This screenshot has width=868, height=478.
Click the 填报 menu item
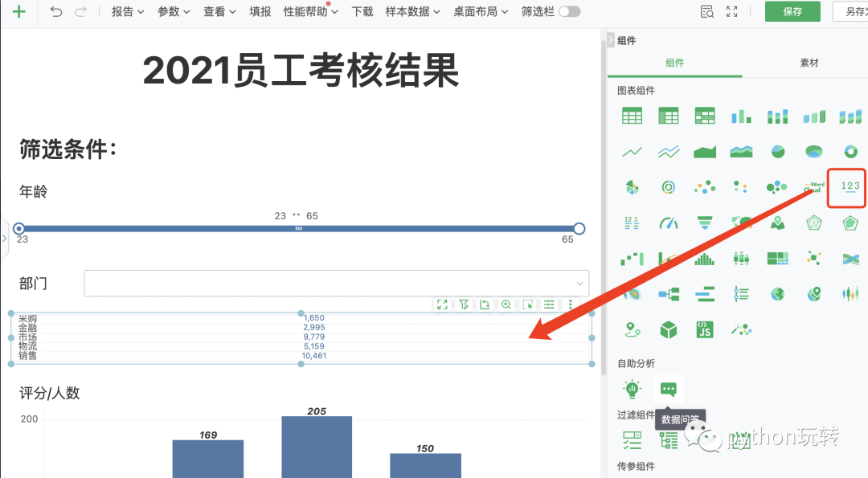[260, 11]
